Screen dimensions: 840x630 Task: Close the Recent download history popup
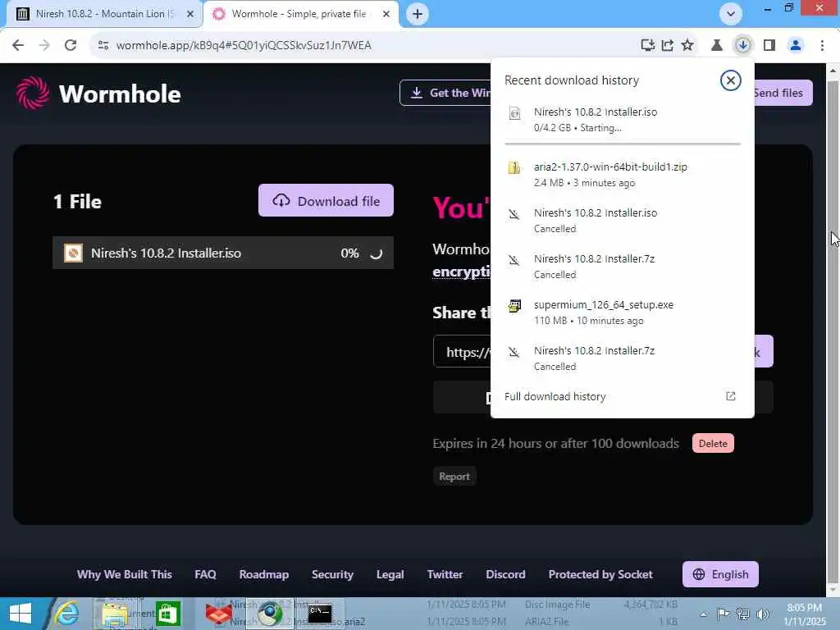(730, 80)
